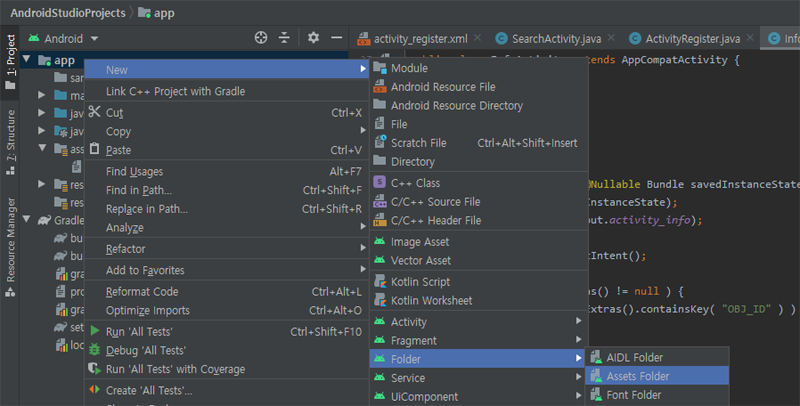This screenshot has width=800, height=406.
Task: Choose Replace in Path...
Action: coord(227,209)
